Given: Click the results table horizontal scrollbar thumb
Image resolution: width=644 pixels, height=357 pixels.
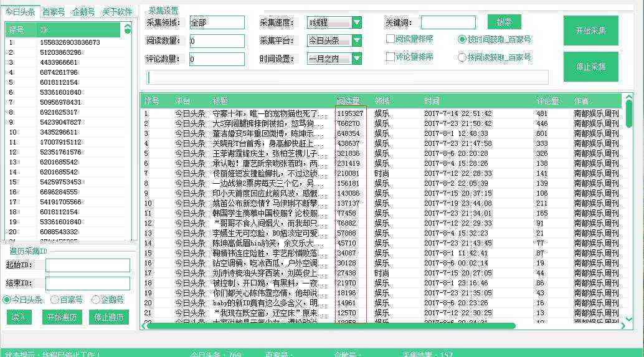Looking at the screenshot, I should 331,326.
